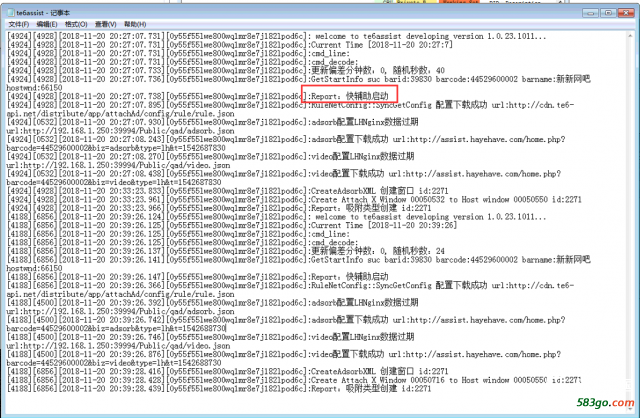Click the 'cmd_decode:' line at 20:39:26.125
Image resolution: width=640 pixels, height=418 pixels.
182,242
